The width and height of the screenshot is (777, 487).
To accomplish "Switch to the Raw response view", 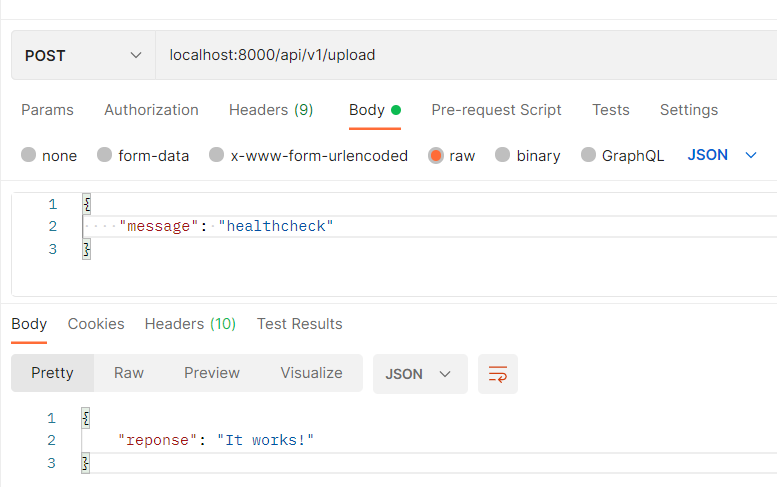I will pyautogui.click(x=129, y=373).
